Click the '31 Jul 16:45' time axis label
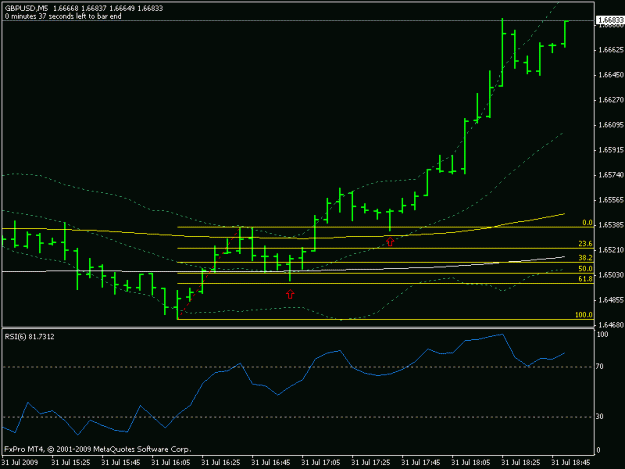 [x=271, y=463]
